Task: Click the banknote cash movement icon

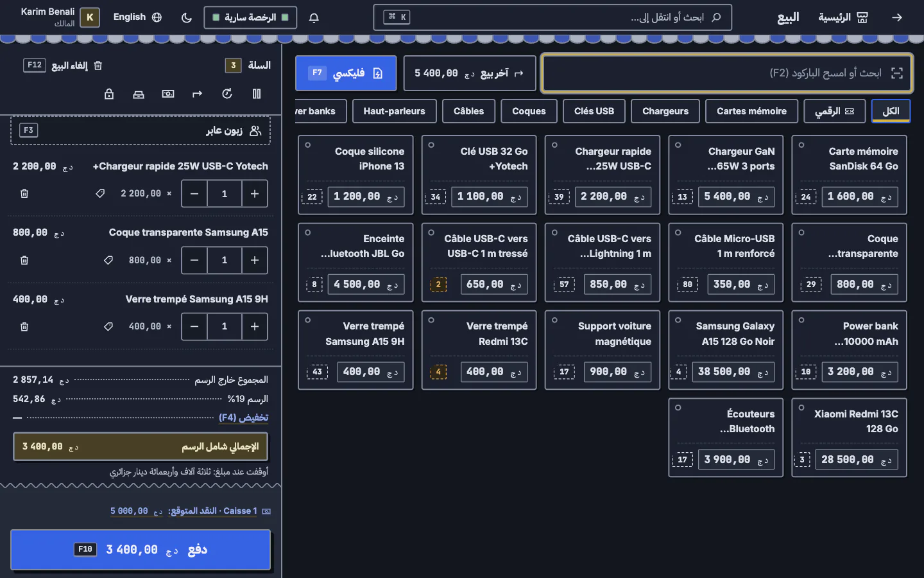Action: 168,94
